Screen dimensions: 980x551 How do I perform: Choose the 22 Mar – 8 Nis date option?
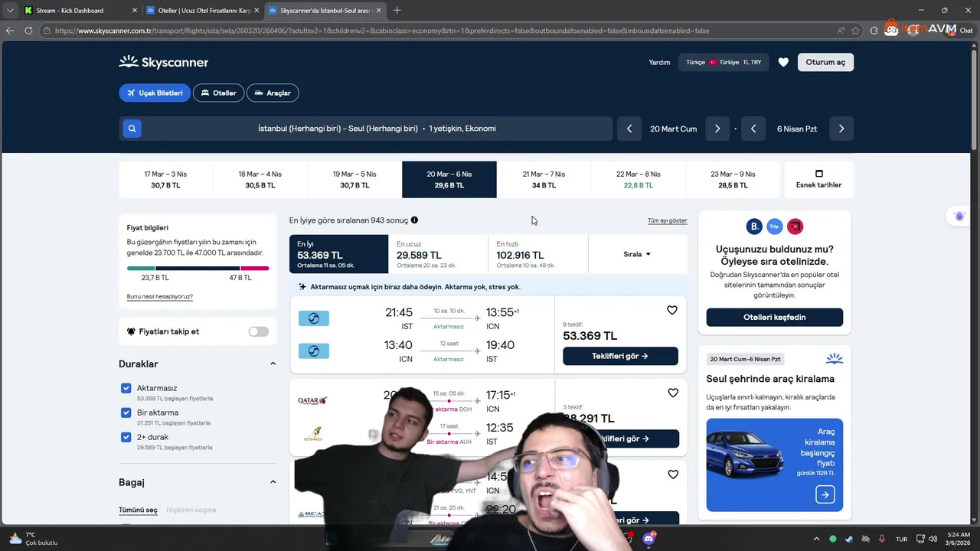639,179
